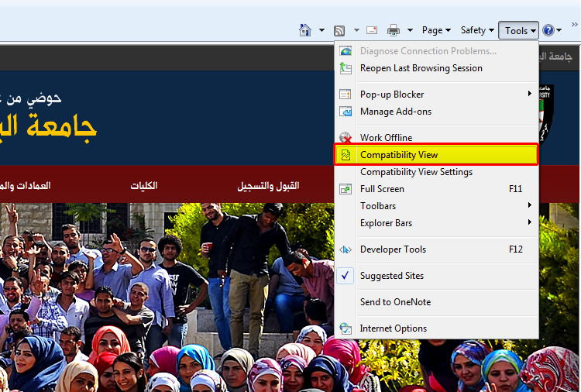Toggle Work Offline mode
The height and width of the screenshot is (392, 581).
(436, 138)
